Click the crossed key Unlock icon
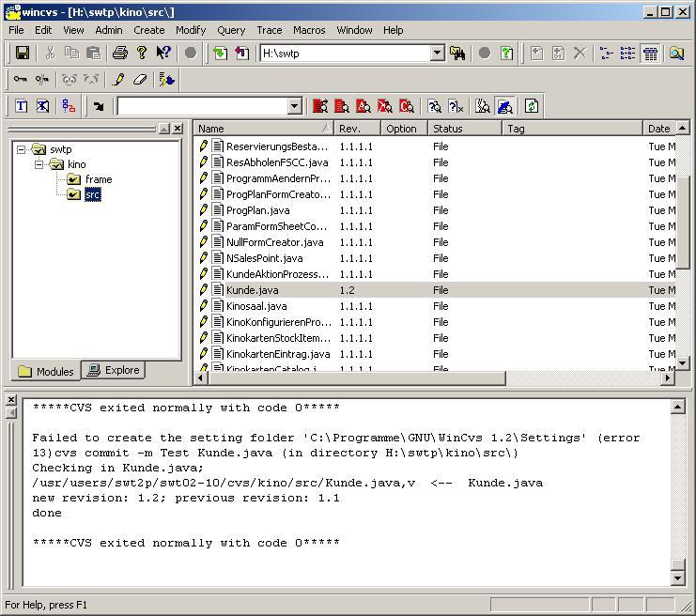 coord(42,80)
